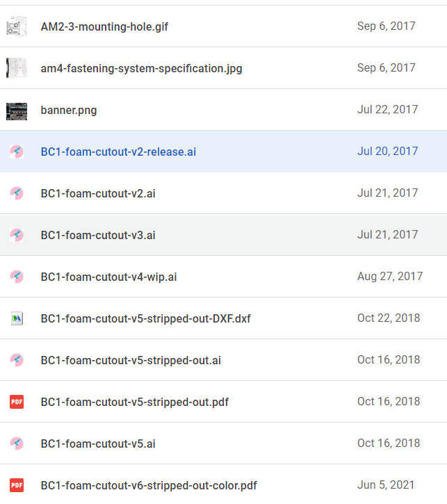Click the am4-fastening-system-specification.jpg thumbnail
Viewport: 447px width, 504px height.
click(16, 68)
